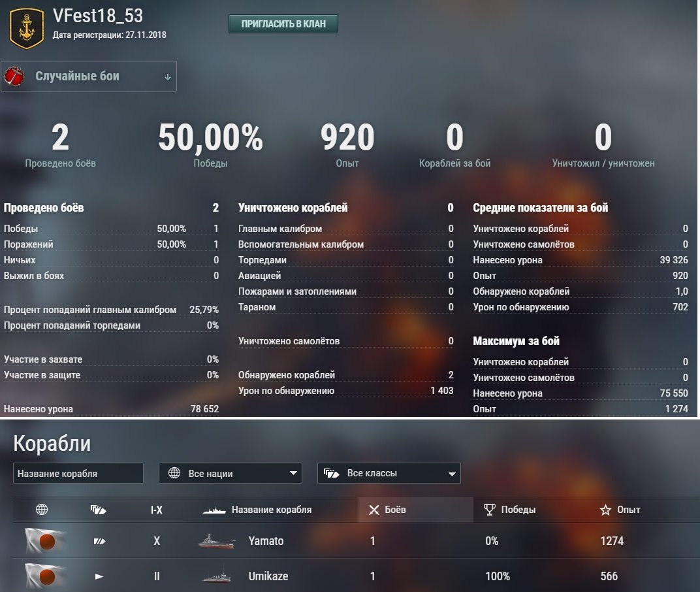This screenshot has width=700, height=592.
Task: Click the battleship class icon for Yamato
Action: tap(99, 541)
